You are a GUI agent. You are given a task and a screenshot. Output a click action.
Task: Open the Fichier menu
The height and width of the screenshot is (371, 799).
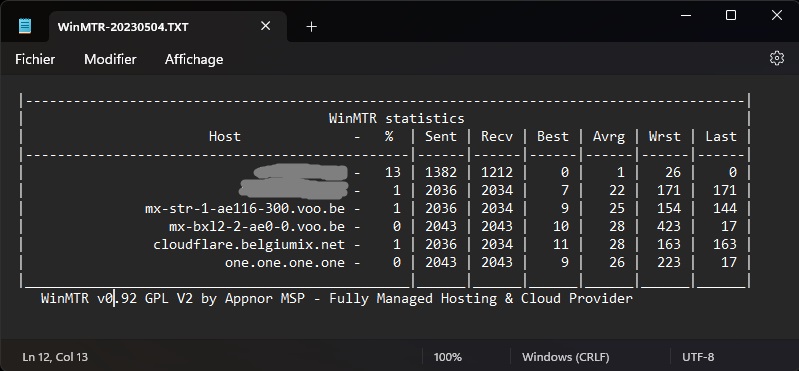[35, 59]
